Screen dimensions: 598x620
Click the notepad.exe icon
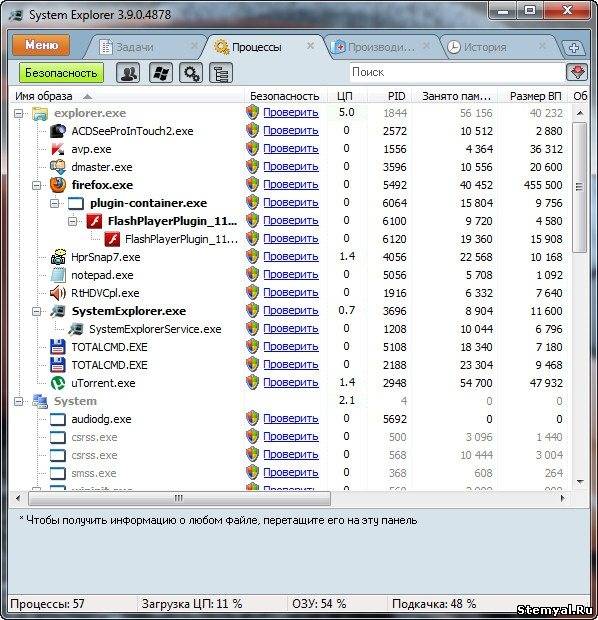coord(58,275)
